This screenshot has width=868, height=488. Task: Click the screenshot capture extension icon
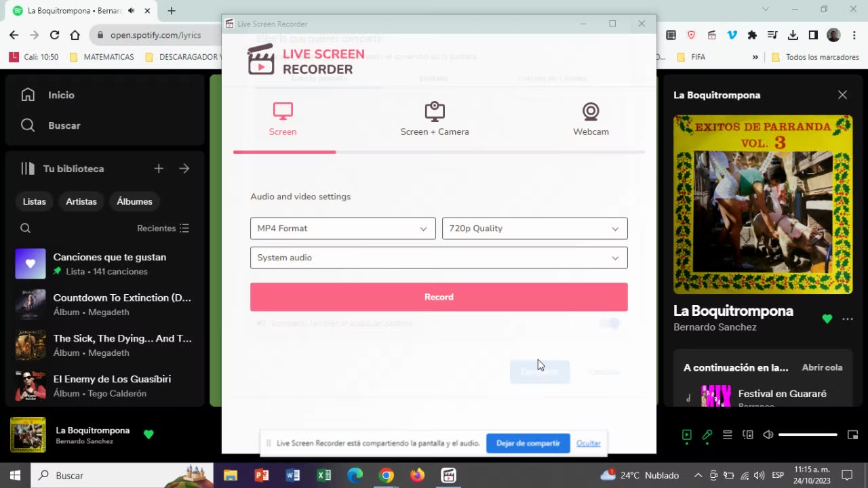[671, 35]
